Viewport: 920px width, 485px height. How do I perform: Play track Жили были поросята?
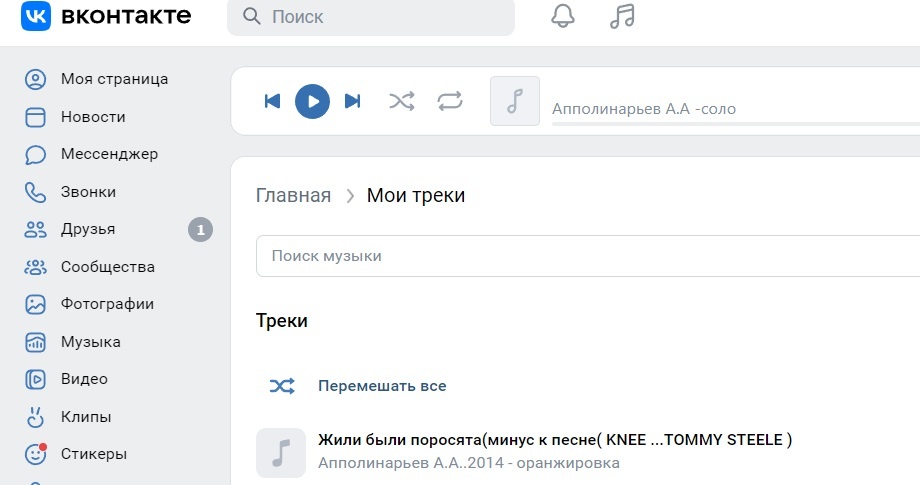(x=554, y=440)
